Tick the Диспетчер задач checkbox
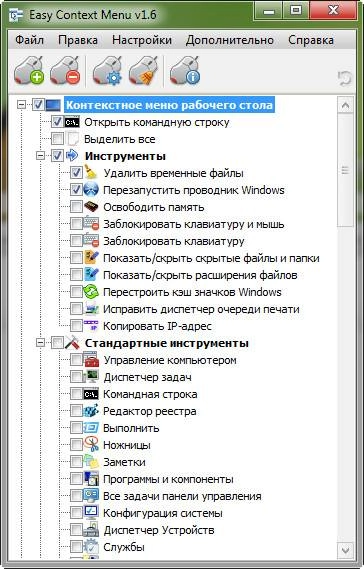 (x=76, y=377)
